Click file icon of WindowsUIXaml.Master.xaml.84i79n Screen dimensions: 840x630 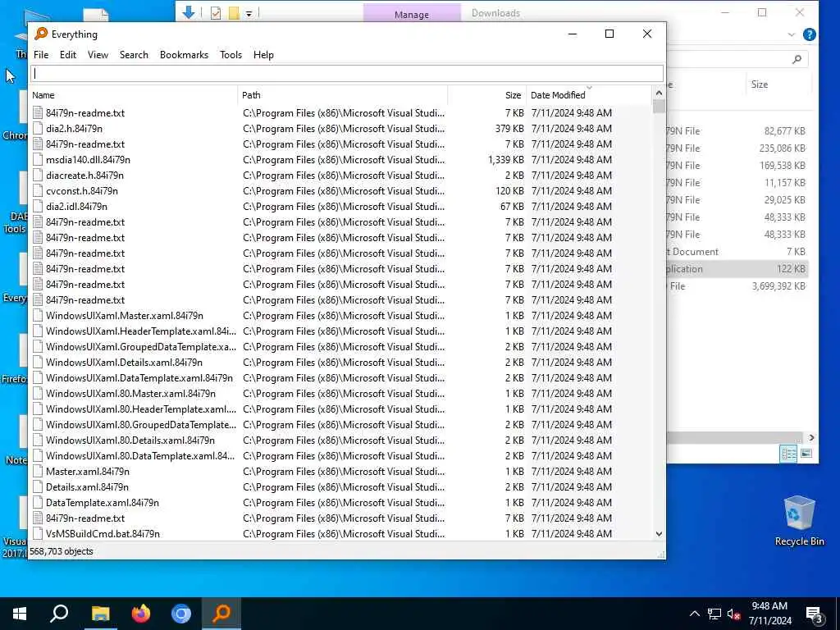tap(38, 316)
